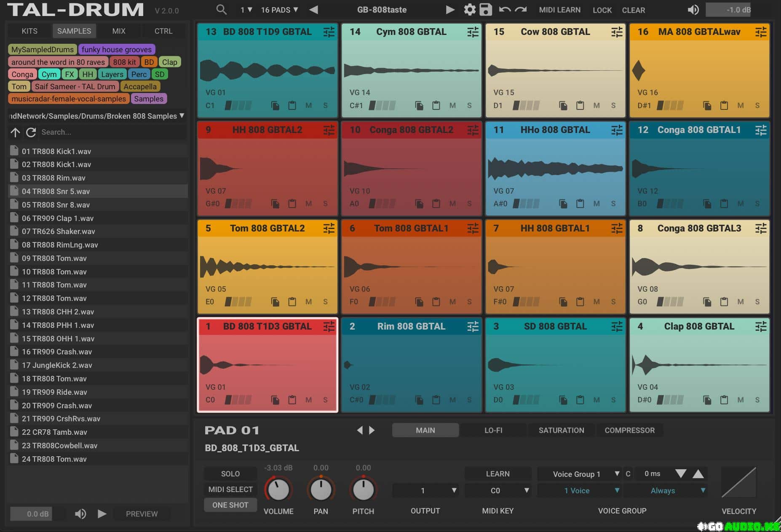
Task: Copy pad 5 Tom 808 GBTAL2 using copy icon
Action: (275, 302)
